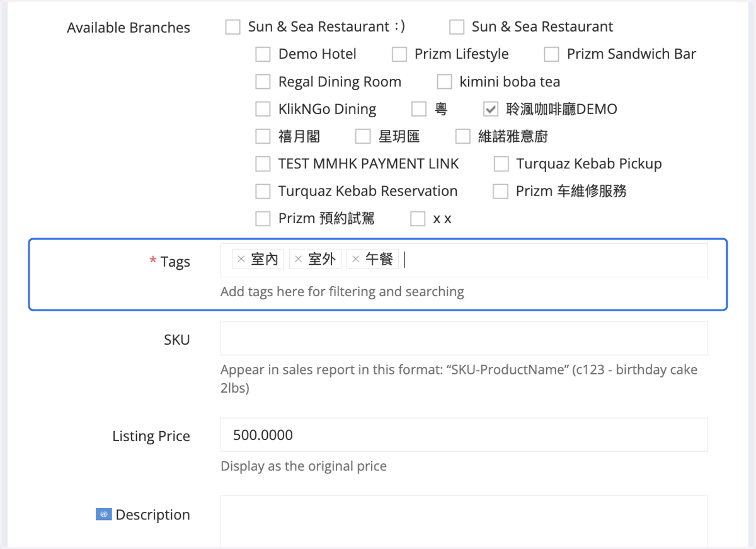Screen dimensions: 756x549
Task: Select the Turquaz Kebab Reservation checkbox
Action: [x=263, y=191]
